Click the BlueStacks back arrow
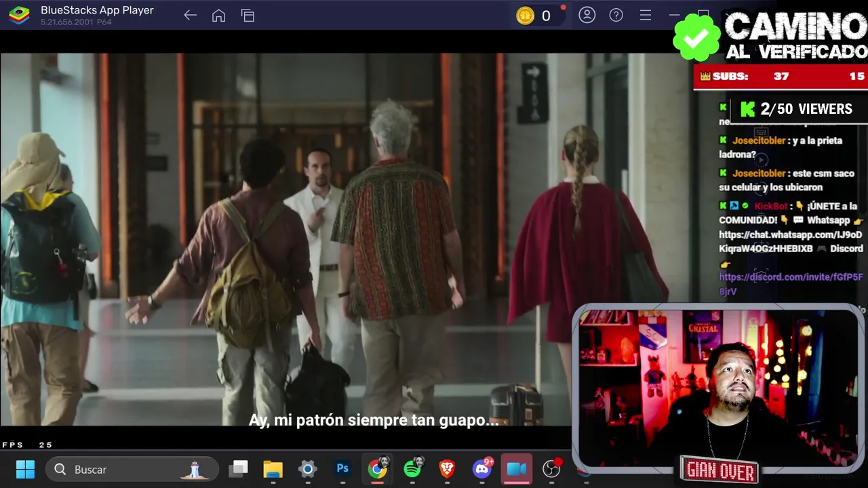Viewport: 868px width, 488px height. coord(190,16)
